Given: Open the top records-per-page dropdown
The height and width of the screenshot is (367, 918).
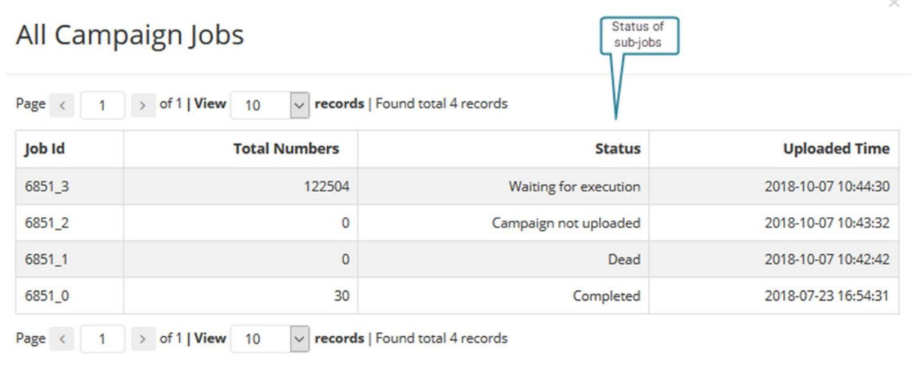Looking at the screenshot, I should tap(270, 105).
